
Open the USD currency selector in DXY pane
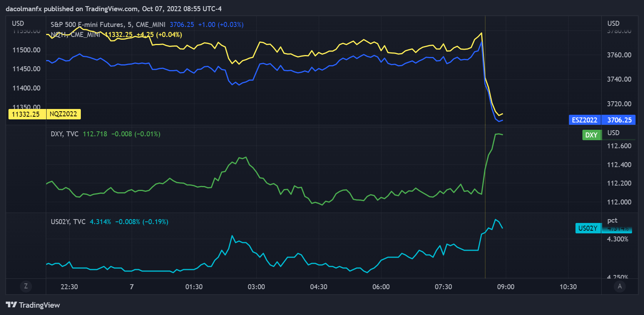[x=613, y=133]
